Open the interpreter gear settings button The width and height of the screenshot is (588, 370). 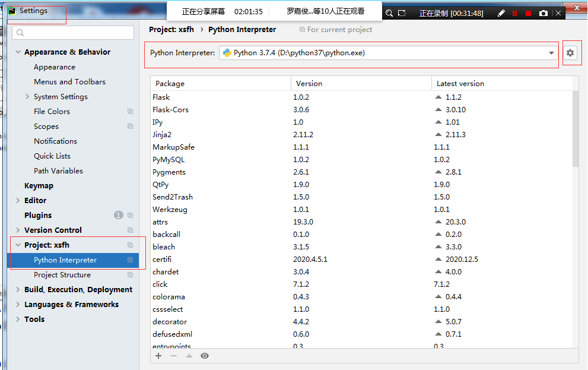tap(570, 53)
